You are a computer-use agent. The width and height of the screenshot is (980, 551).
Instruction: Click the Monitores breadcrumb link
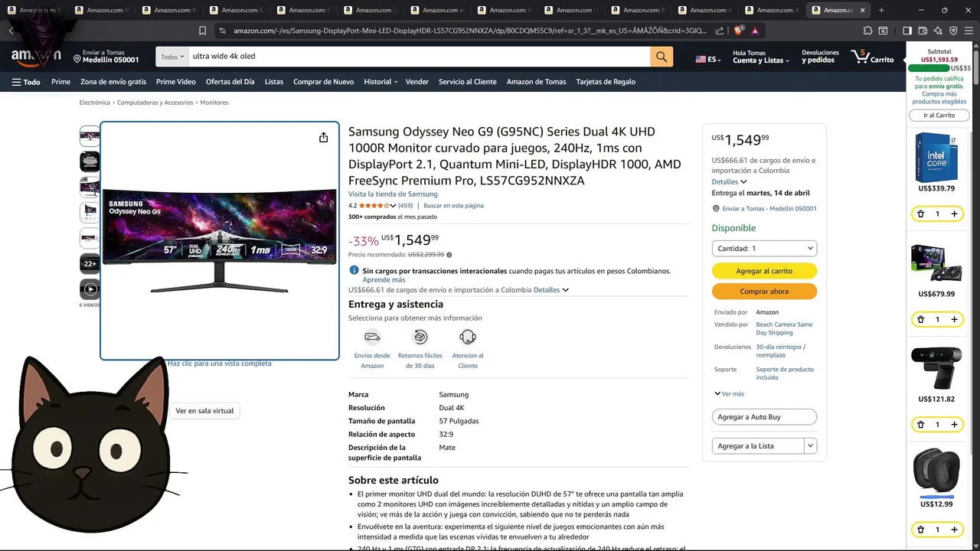(x=214, y=103)
